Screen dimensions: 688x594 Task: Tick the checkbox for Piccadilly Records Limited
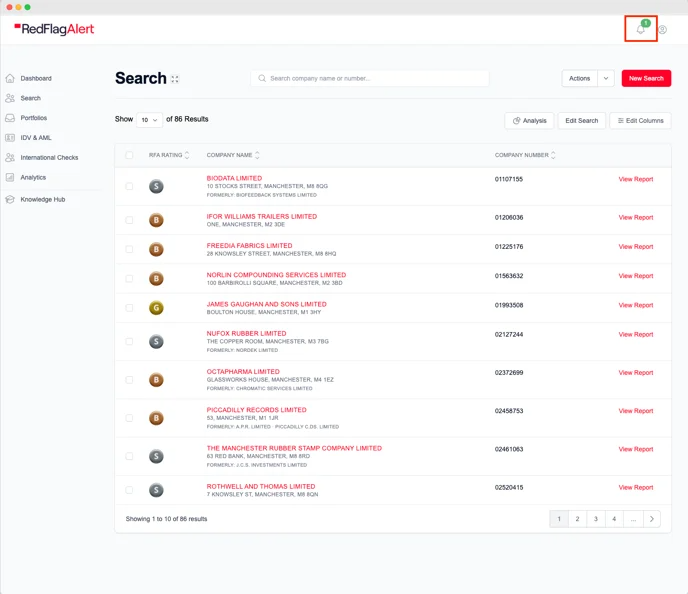pos(129,418)
